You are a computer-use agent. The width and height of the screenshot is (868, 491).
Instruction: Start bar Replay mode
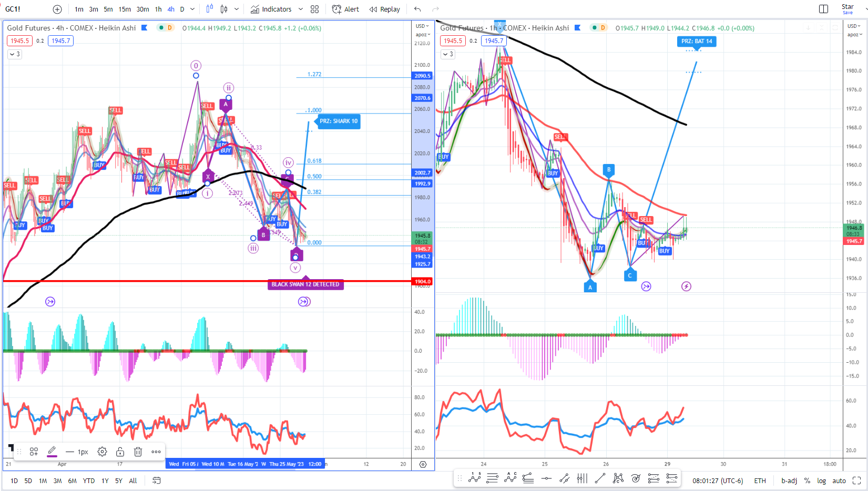click(384, 9)
